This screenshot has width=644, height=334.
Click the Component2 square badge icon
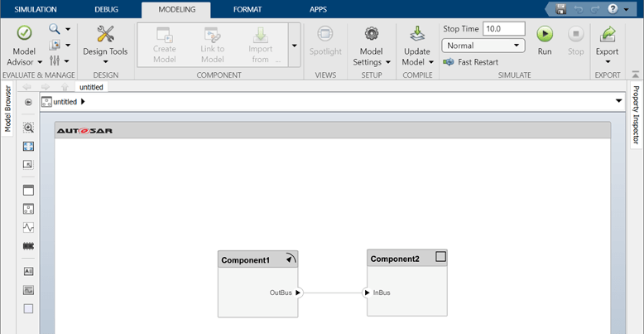(440, 257)
